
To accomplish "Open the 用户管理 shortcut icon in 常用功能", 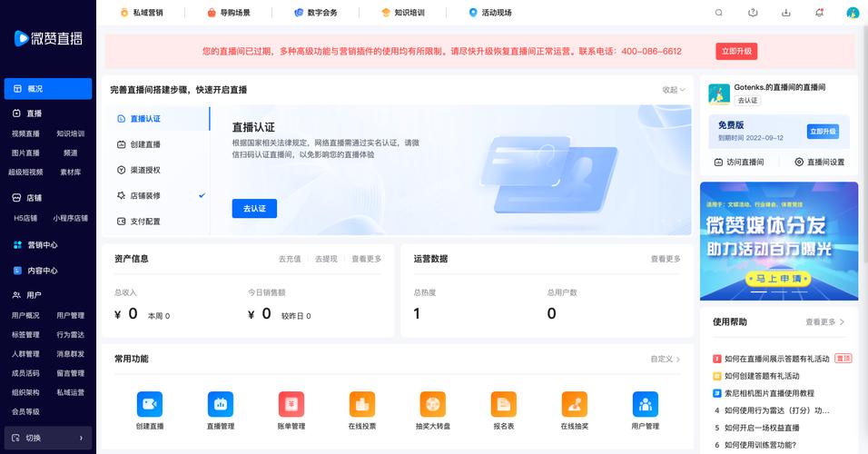I will (x=646, y=404).
